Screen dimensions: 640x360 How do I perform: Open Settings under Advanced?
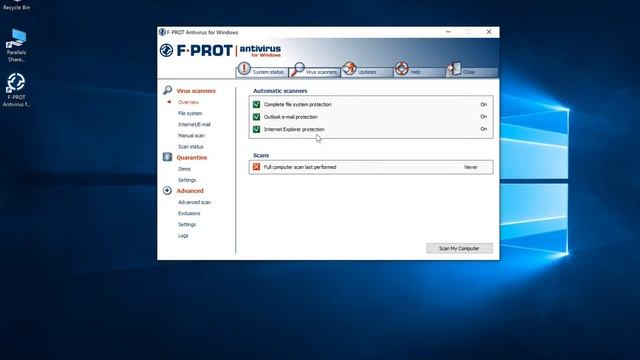187,224
